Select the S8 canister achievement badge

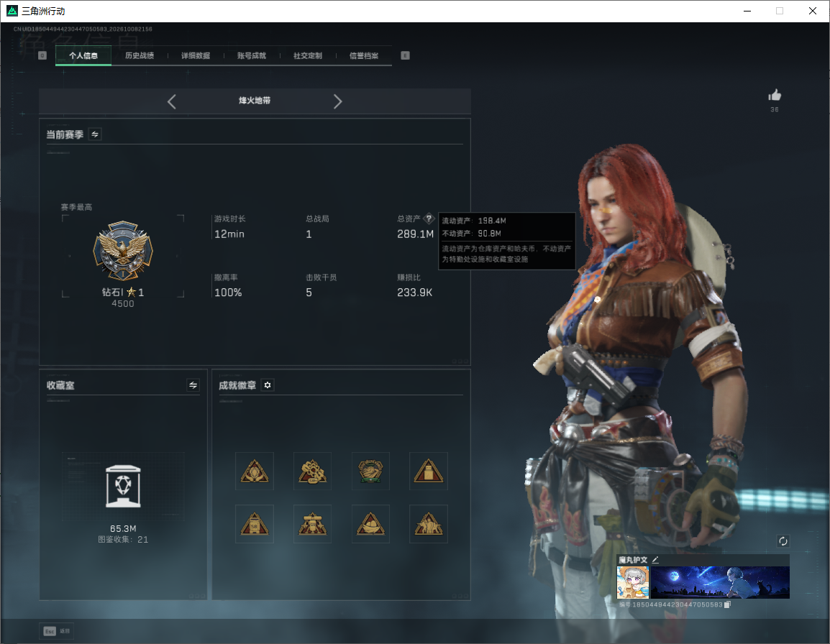255,524
